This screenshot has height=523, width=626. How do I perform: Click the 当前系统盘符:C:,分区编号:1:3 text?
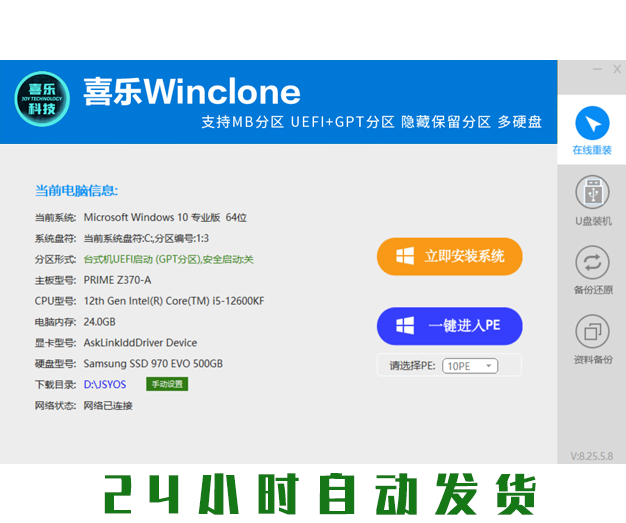[146, 239]
